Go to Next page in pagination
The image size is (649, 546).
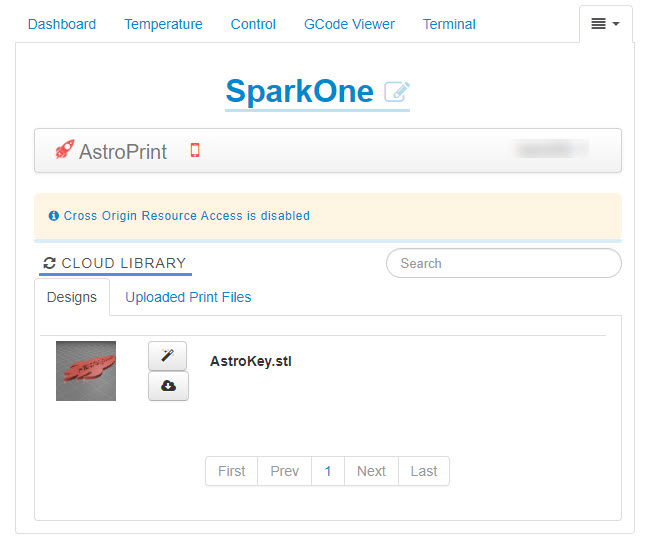pyautogui.click(x=371, y=471)
